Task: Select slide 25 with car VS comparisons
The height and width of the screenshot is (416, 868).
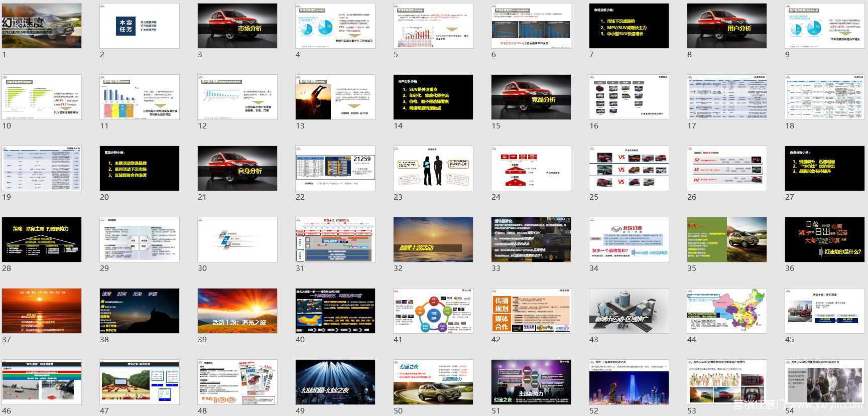Action: tap(629, 169)
